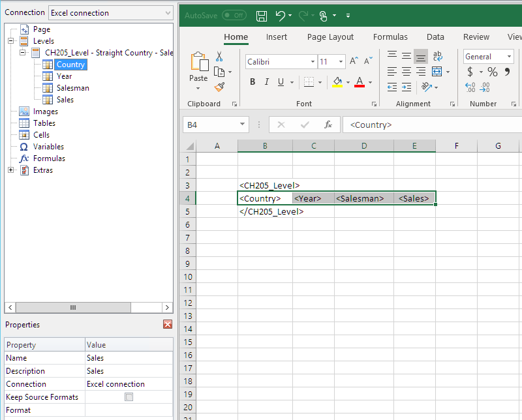This screenshot has width=522, height=420.
Task: Toggle Underline formatting
Action: pos(281,82)
